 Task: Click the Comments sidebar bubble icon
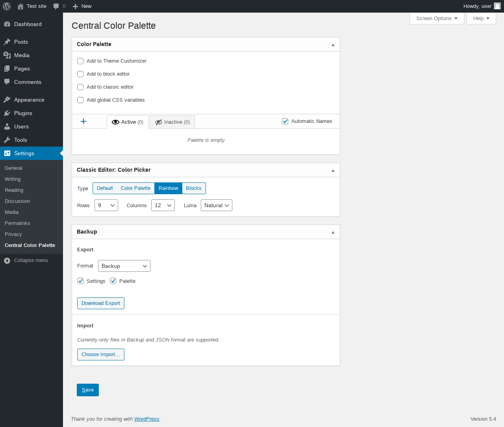tap(7, 82)
